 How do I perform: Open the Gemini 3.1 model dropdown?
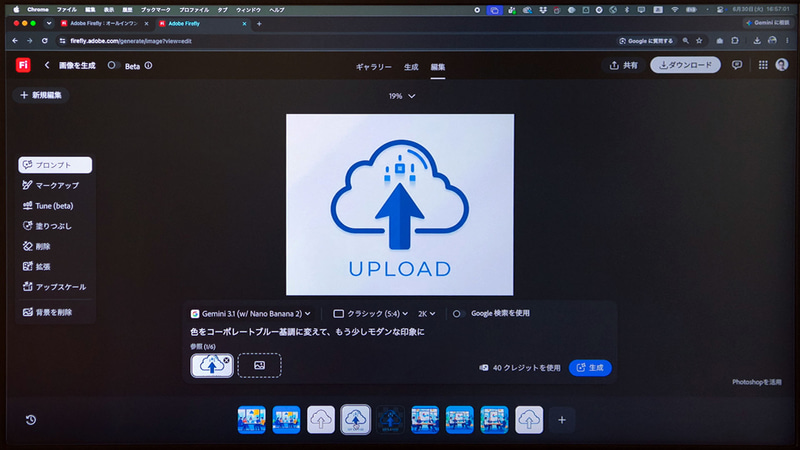251,314
